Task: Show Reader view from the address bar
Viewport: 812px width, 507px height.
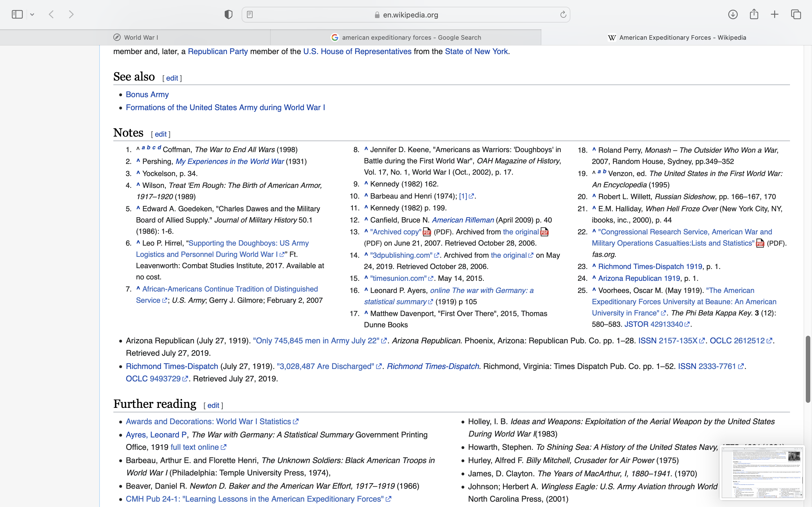Action: point(250,14)
